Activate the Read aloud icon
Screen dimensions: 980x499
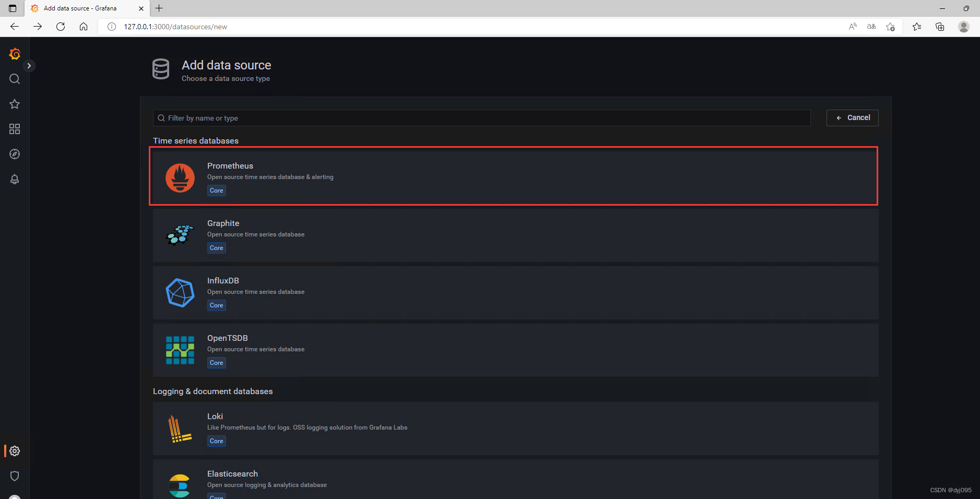853,27
